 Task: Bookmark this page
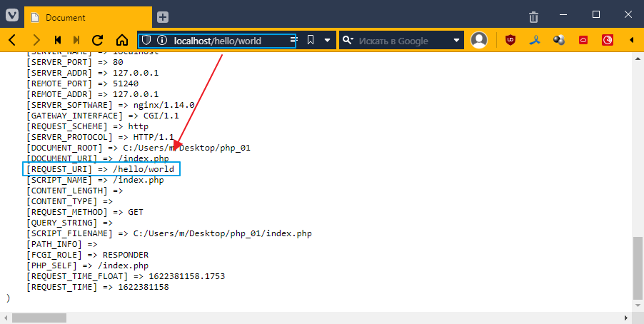pyautogui.click(x=311, y=41)
